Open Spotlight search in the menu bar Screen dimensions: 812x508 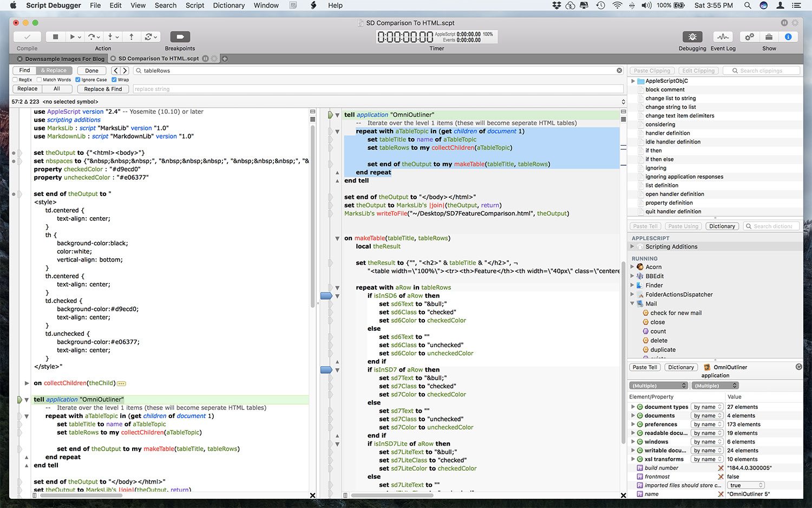pyautogui.click(x=748, y=5)
